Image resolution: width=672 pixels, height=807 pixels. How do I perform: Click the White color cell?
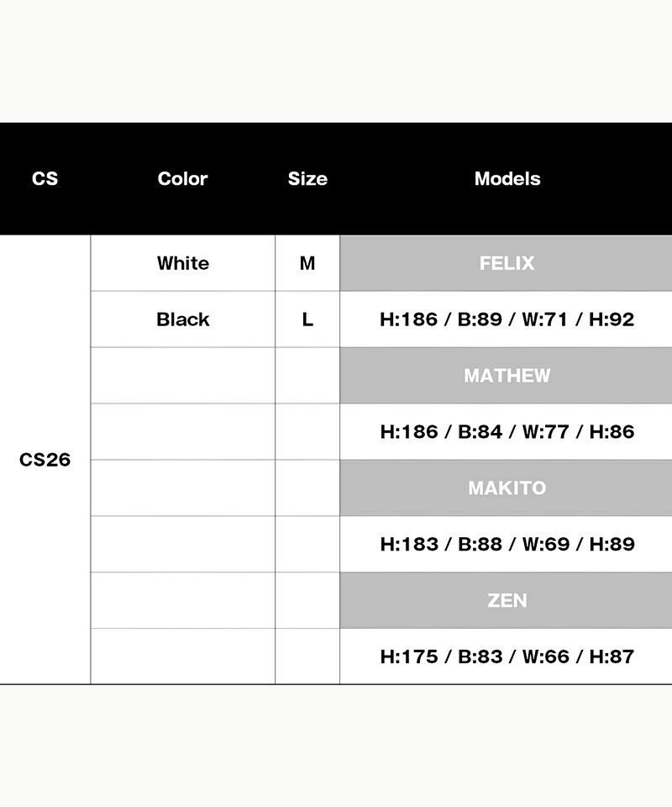click(182, 263)
